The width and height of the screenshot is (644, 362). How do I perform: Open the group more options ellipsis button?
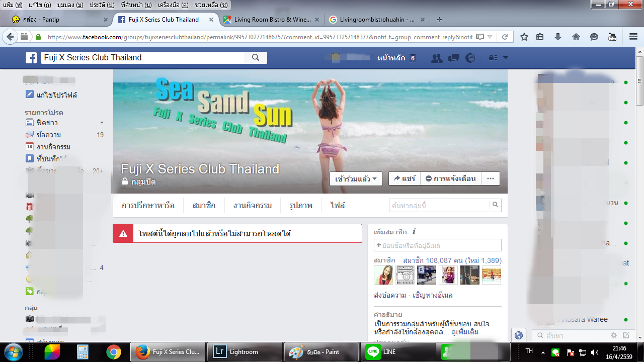tap(491, 178)
